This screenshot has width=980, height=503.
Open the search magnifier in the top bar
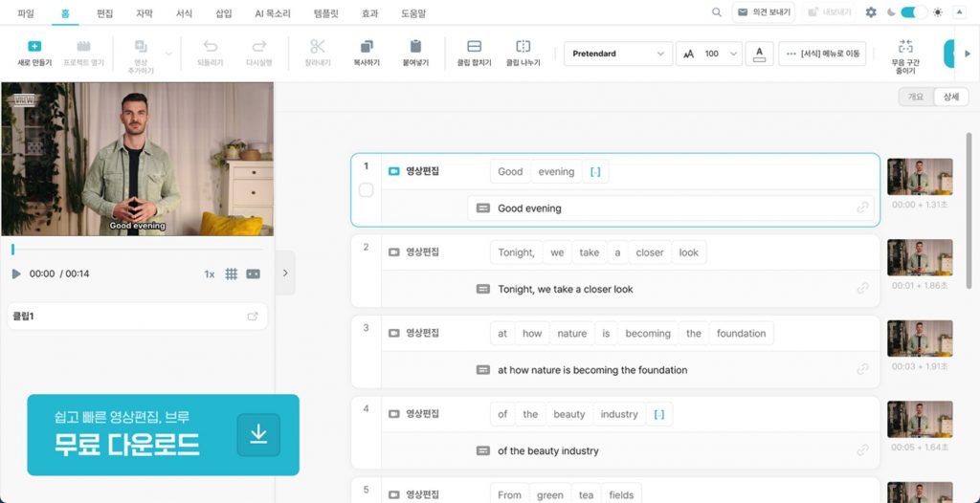point(717,12)
